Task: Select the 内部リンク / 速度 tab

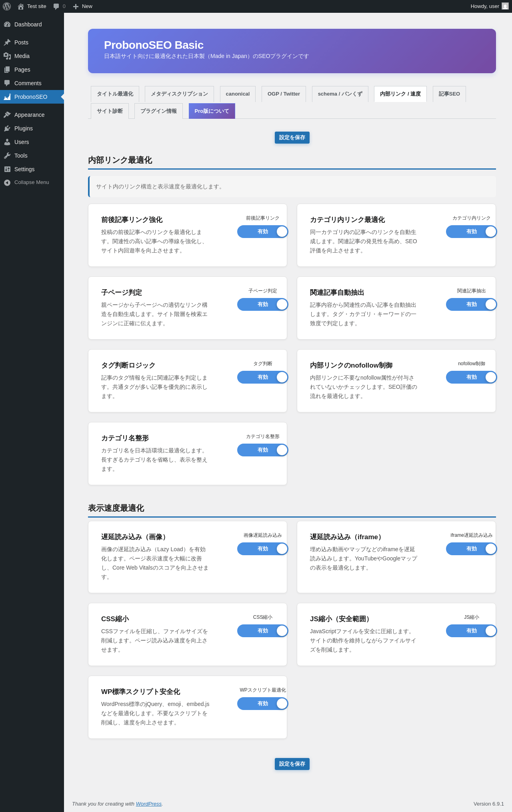Action: [400, 94]
